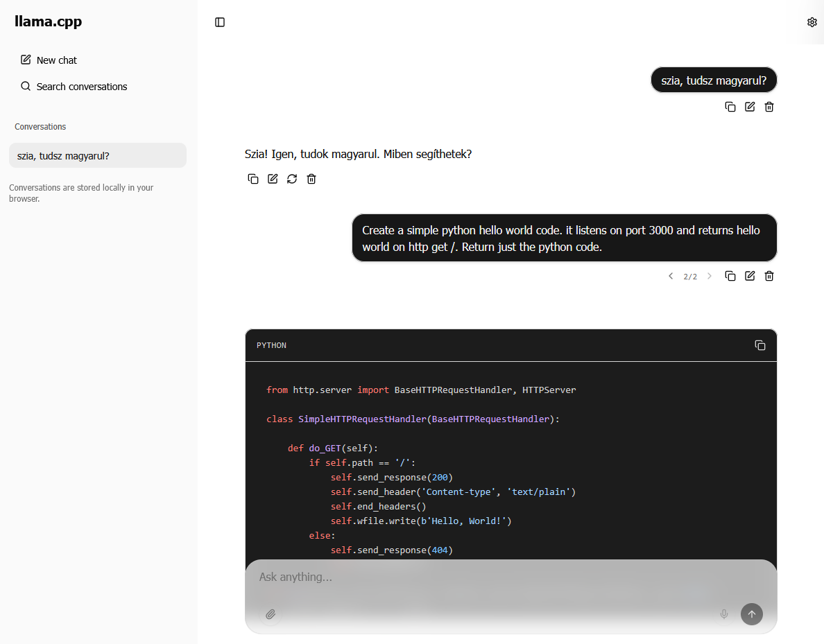This screenshot has height=644, width=824.
Task: Delete the python hello world prompt message
Action: [769, 276]
